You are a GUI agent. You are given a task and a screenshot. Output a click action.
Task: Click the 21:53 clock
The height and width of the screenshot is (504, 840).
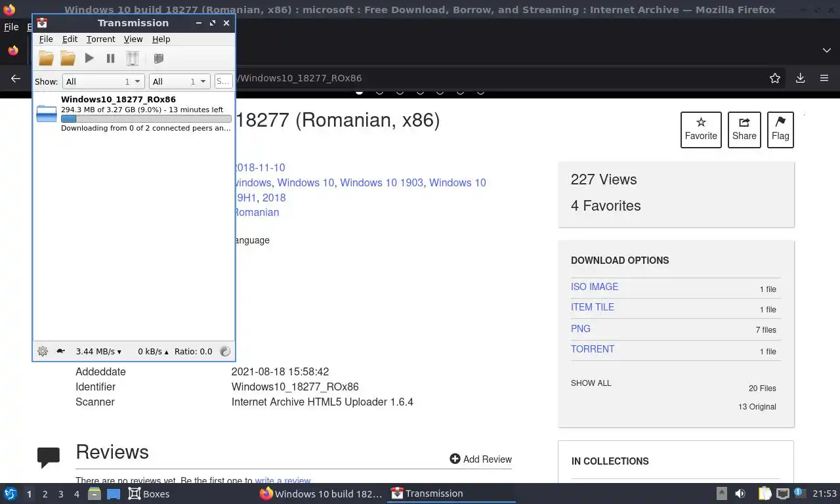[824, 493]
